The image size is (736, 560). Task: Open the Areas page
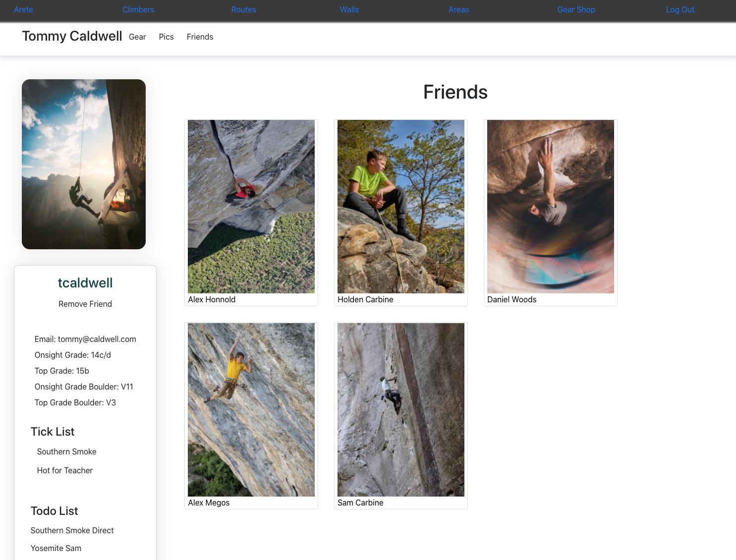pos(458,9)
